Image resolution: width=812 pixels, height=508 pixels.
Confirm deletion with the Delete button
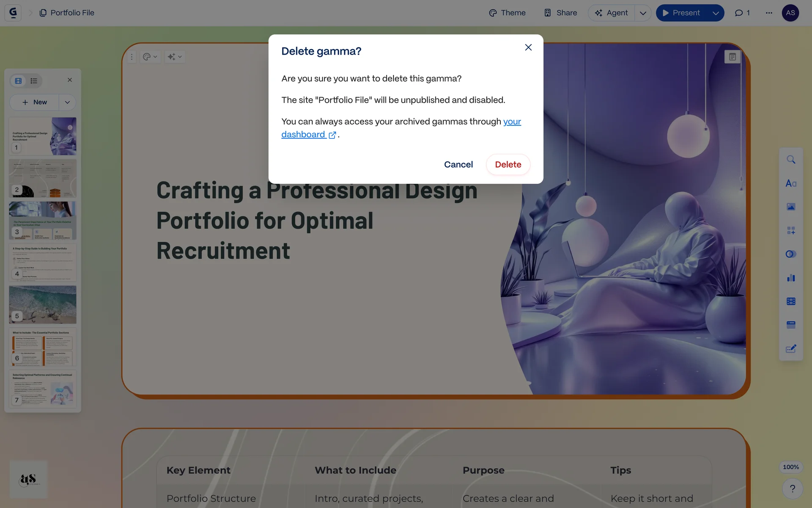point(507,164)
